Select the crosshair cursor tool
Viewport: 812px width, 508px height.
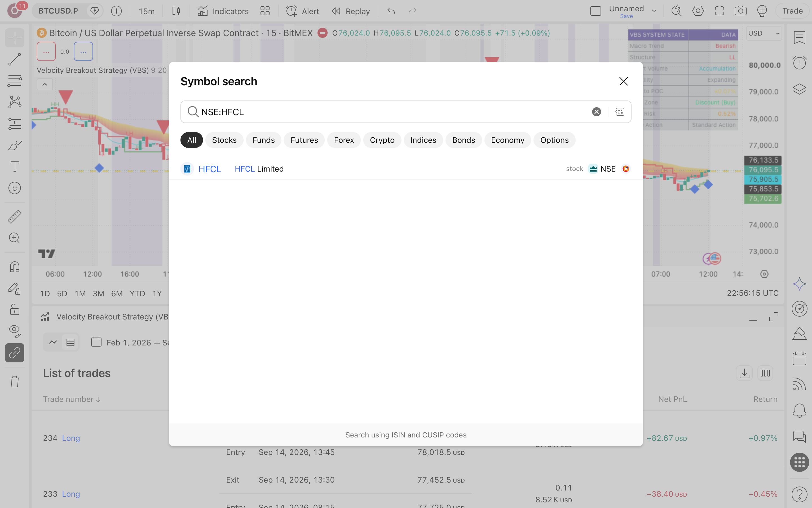tap(14, 38)
